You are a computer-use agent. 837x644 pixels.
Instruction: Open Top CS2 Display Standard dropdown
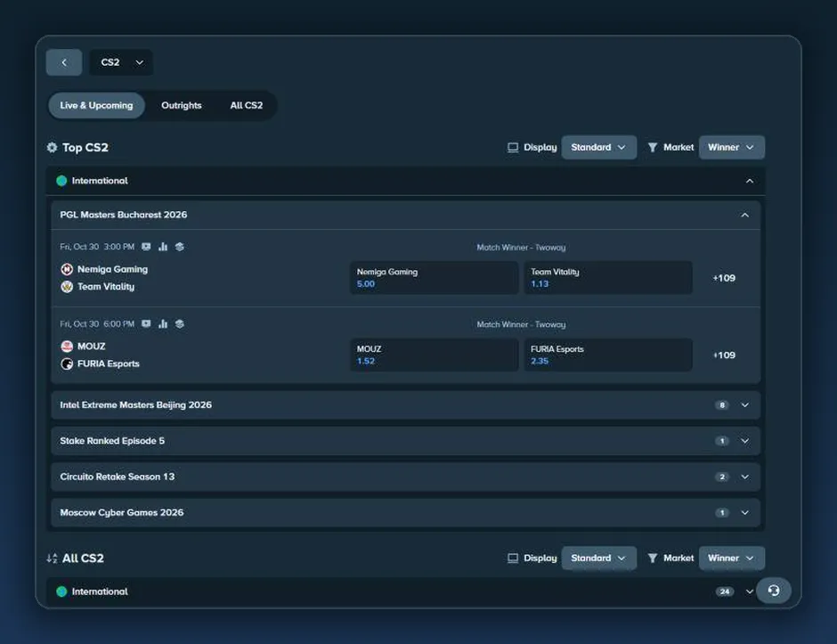598,147
